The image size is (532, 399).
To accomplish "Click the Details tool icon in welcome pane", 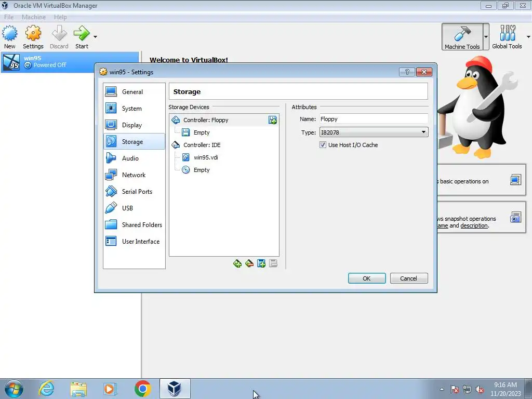I will (515, 180).
